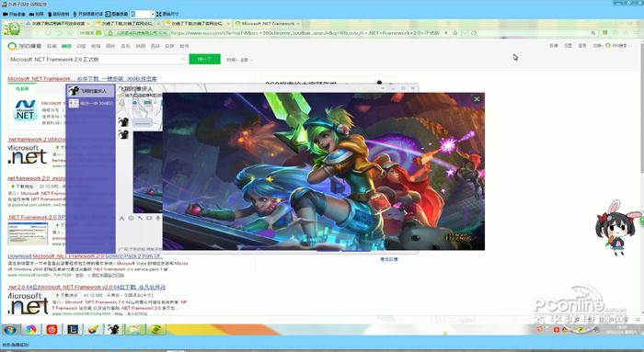
Task: Switch to the Microsoft .NET Framework browser tab
Action: pyautogui.click(x=268, y=24)
